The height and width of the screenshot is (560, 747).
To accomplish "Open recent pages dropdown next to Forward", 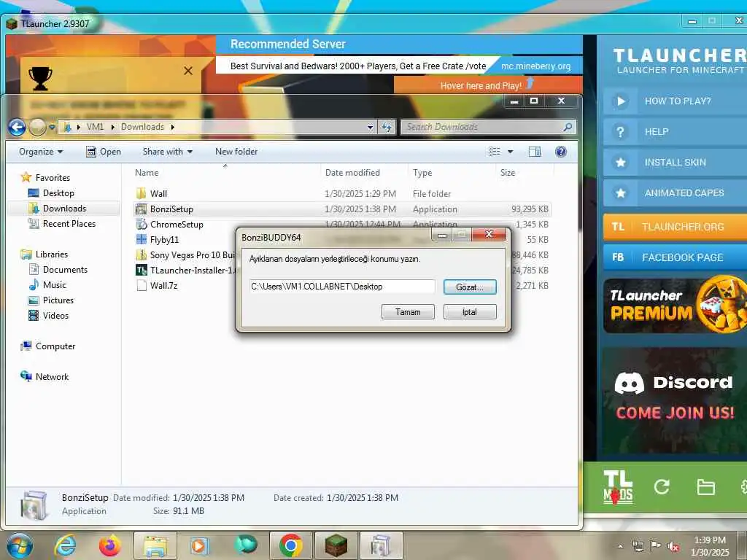I will tap(52, 127).
